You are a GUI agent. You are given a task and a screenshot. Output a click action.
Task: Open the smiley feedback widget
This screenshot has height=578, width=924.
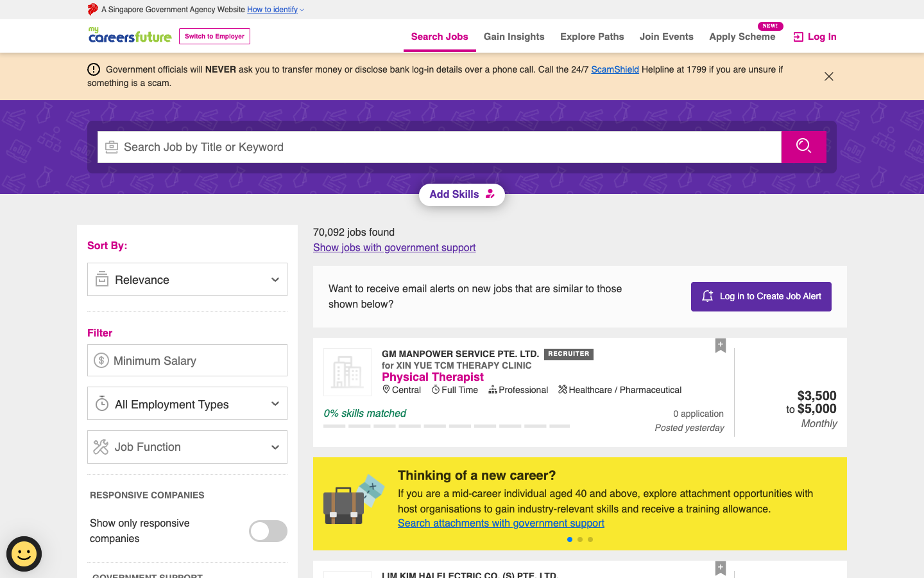[24, 554]
